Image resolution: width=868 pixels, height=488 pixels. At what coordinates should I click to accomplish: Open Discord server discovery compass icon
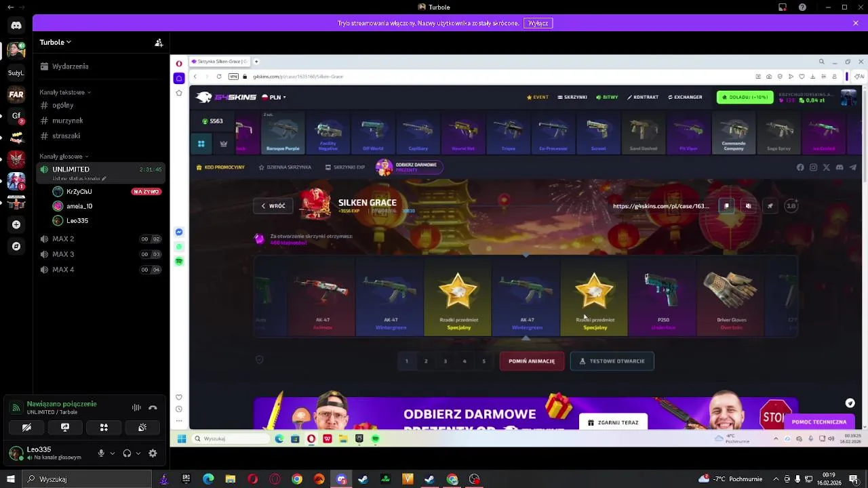(16, 246)
